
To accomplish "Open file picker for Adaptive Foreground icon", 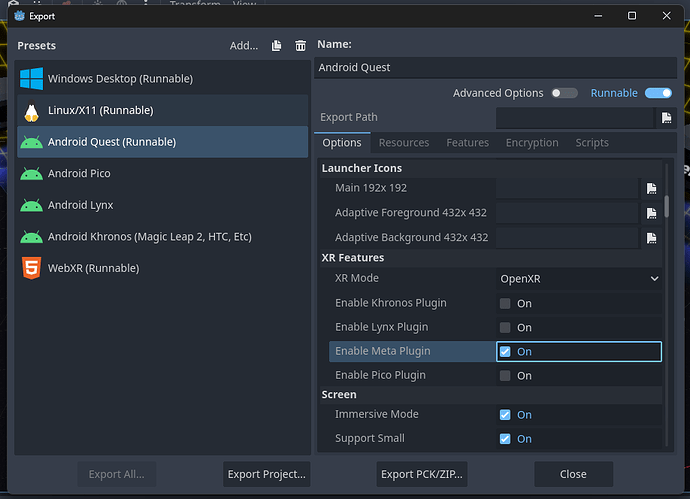I will click(651, 213).
